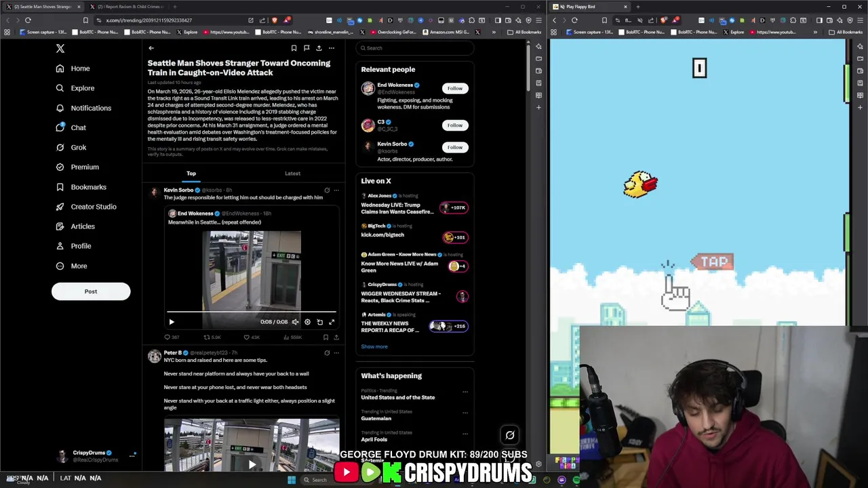Click Show more under Live on X
Screen dimensions: 868x488
coord(374,347)
